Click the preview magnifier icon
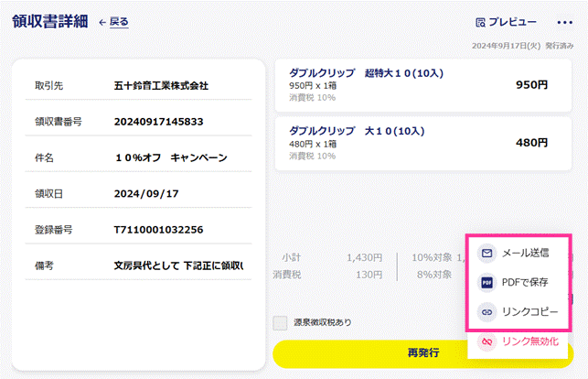This screenshot has width=588, height=379. (480, 23)
